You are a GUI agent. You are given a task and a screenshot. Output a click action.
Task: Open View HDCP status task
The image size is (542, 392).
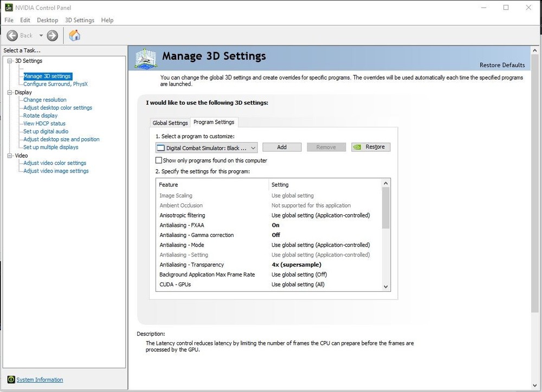(44, 124)
